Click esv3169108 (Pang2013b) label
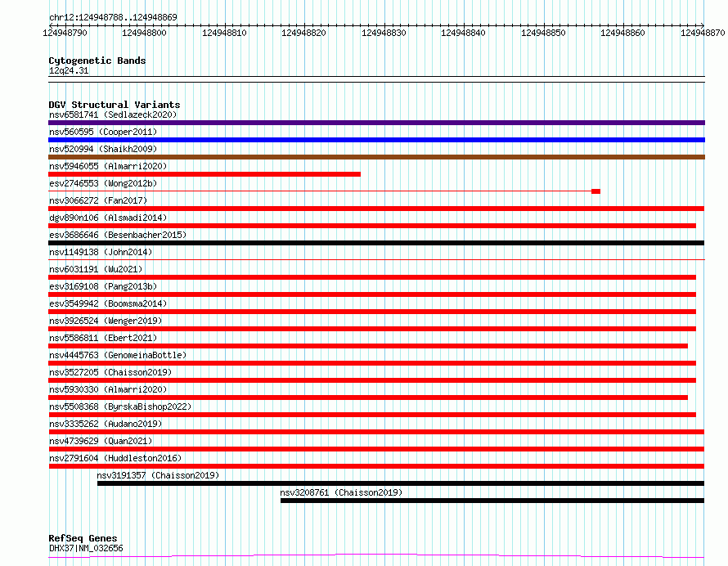Viewport: 728px width, 566px height. (x=103, y=286)
